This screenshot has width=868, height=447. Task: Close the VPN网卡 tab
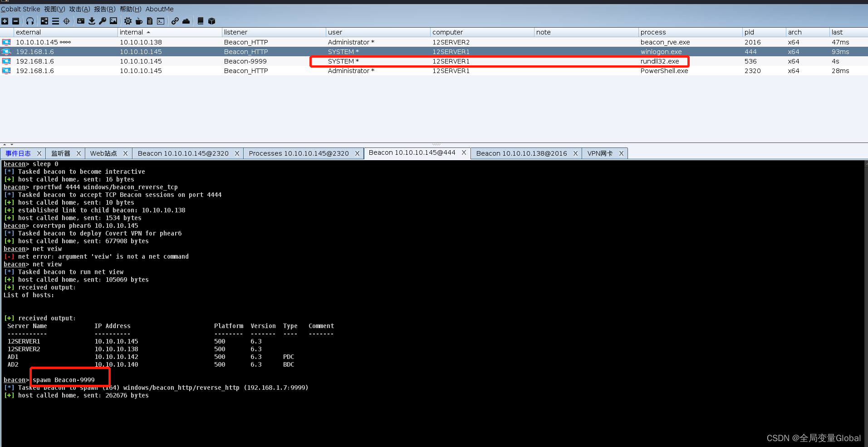click(x=621, y=153)
